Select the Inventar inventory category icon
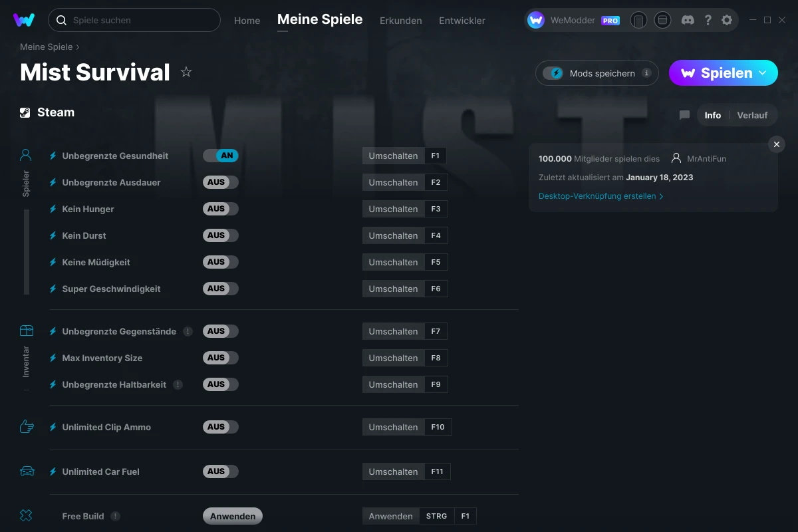Screen dimensions: 798x532 coord(27,331)
